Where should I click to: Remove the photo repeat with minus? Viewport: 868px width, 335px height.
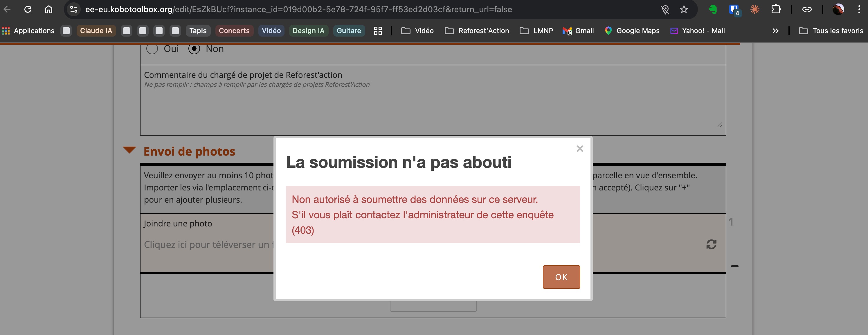(734, 266)
